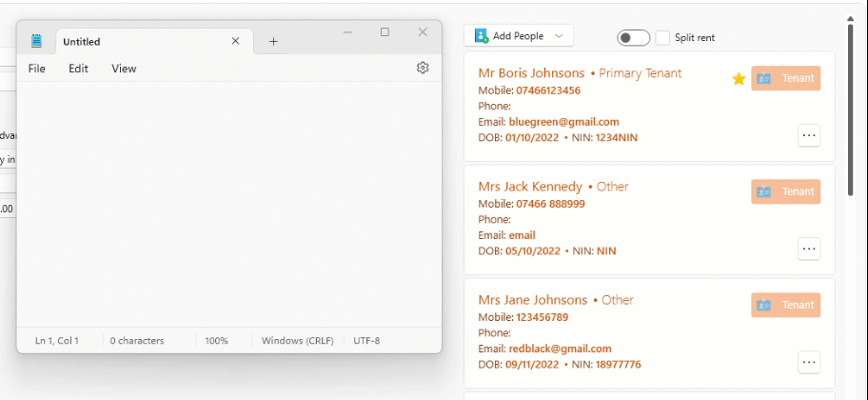868x400 pixels.
Task: Change Windows (CRLF) line ending option
Action: pyautogui.click(x=294, y=340)
